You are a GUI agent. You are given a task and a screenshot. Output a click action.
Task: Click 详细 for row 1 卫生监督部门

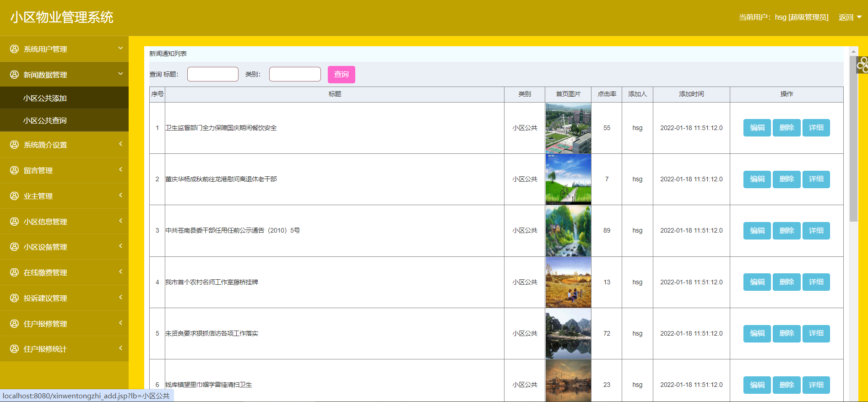pos(816,128)
